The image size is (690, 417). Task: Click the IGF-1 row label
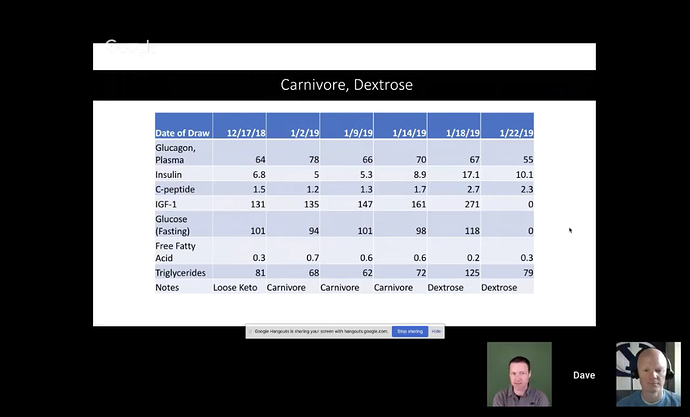[x=167, y=202]
